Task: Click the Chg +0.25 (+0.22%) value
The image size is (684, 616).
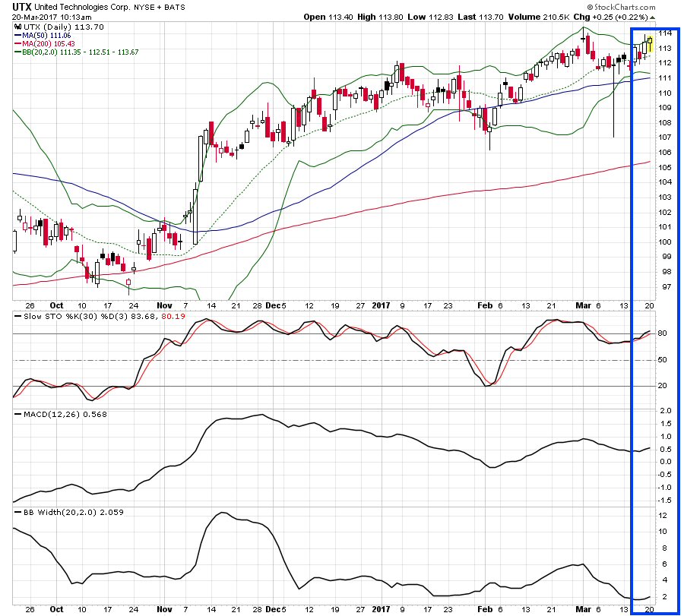Action: (x=611, y=17)
